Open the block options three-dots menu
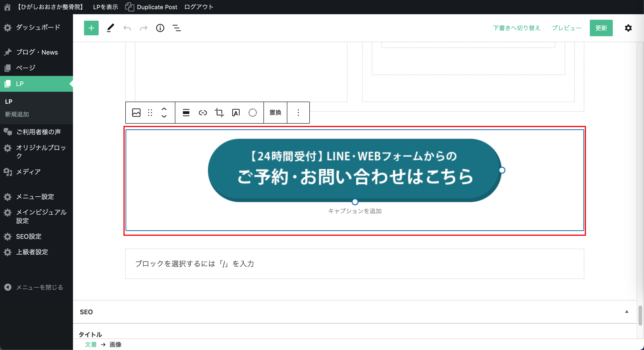Screen dimensions: 644x350 click(x=298, y=113)
